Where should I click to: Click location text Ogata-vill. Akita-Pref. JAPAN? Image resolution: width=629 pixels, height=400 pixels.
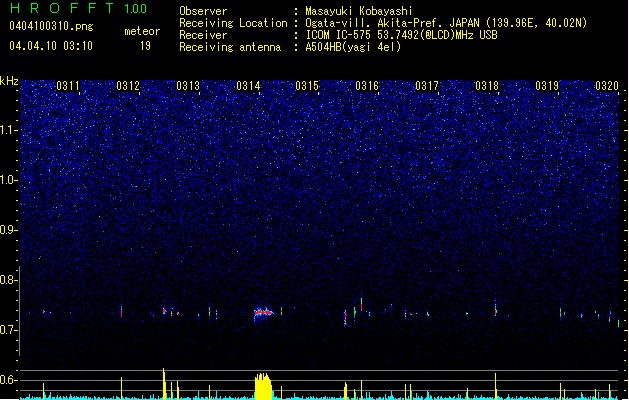point(394,23)
